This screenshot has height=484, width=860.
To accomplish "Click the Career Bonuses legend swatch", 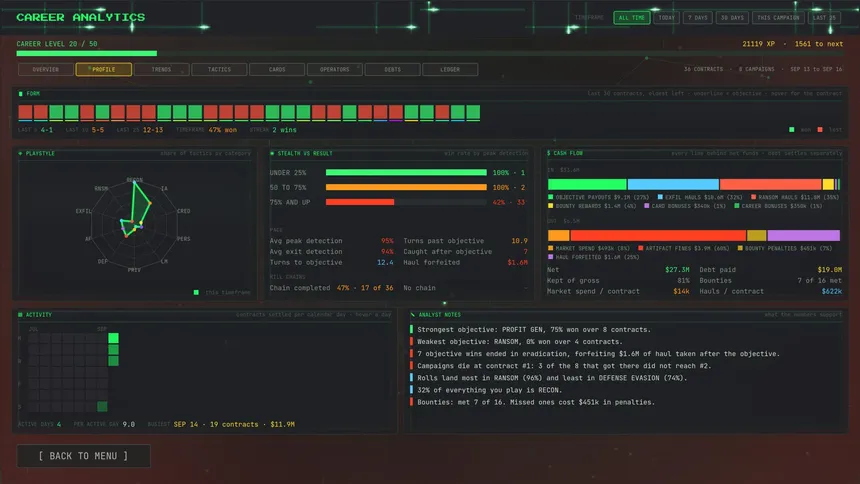I will (x=737, y=206).
